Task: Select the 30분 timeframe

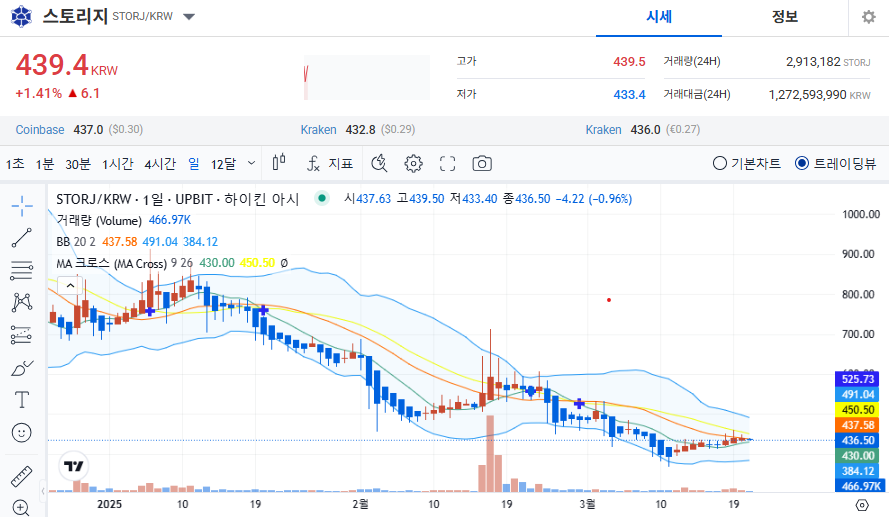Action: click(78, 164)
